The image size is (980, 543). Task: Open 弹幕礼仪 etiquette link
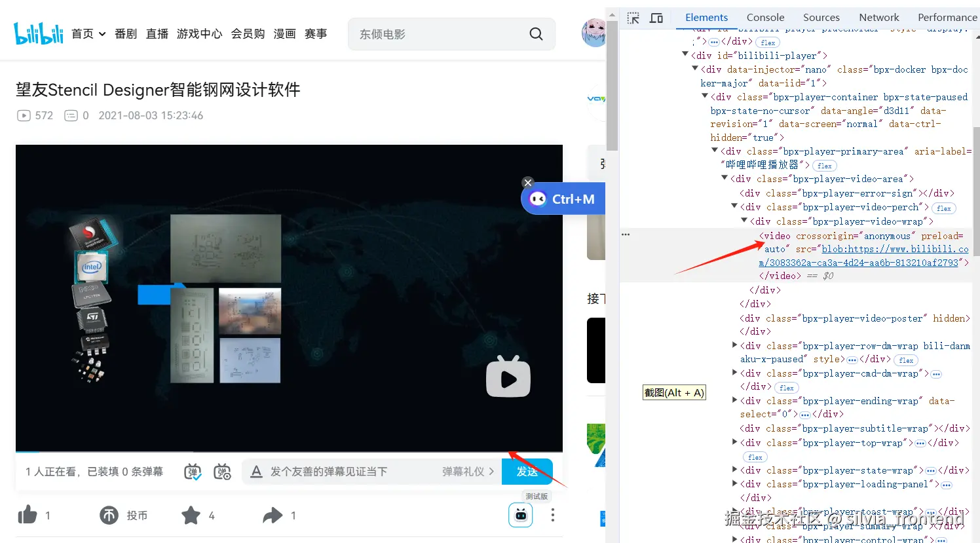tap(468, 472)
